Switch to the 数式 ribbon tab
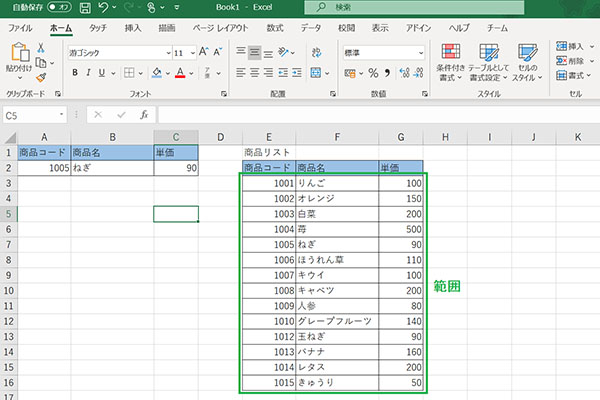Image resolution: width=600 pixels, height=400 pixels. (274, 28)
